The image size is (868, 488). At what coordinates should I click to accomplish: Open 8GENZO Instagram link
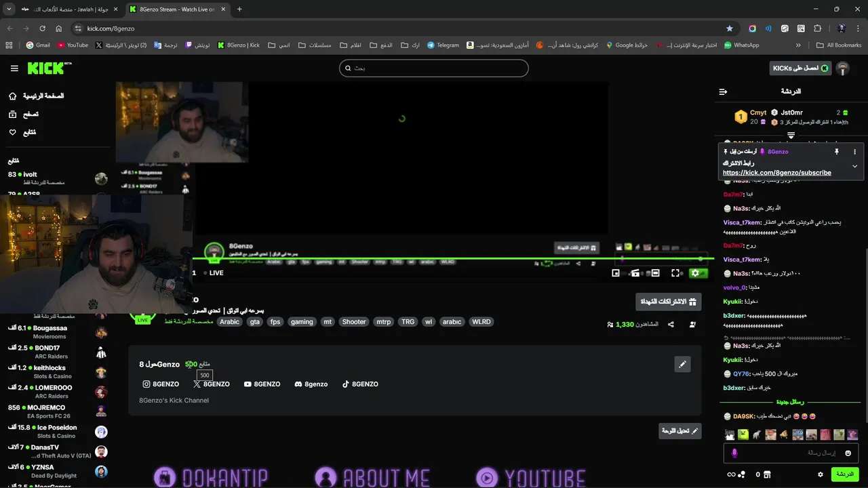coord(161,384)
